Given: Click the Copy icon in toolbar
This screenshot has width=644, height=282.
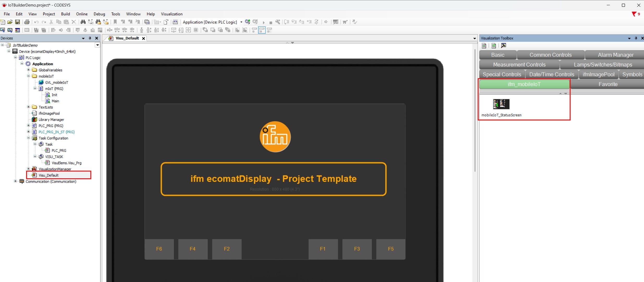Looking at the screenshot, I should click(x=59, y=22).
